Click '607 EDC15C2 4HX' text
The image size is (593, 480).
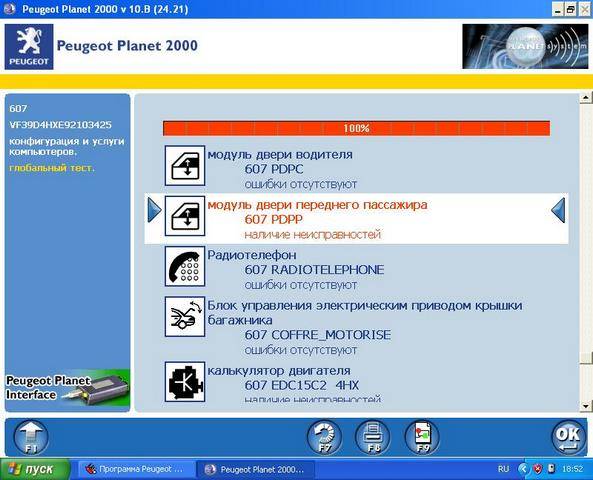302,385
